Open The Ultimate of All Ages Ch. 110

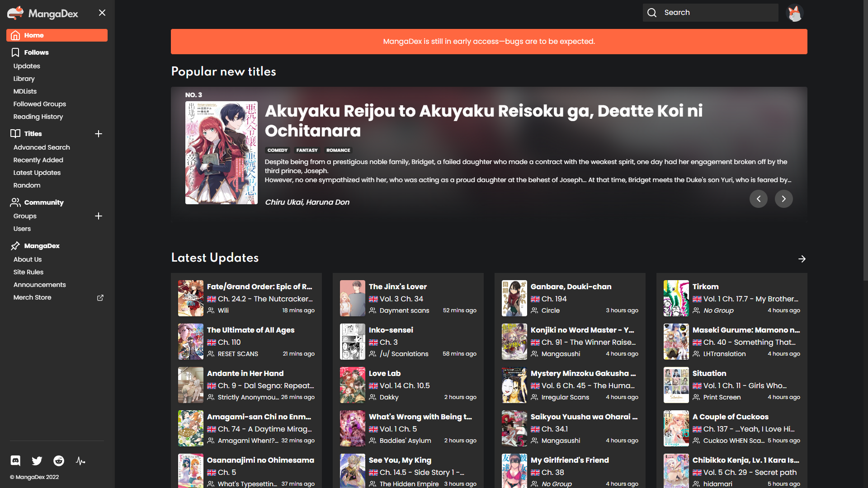pos(229,342)
